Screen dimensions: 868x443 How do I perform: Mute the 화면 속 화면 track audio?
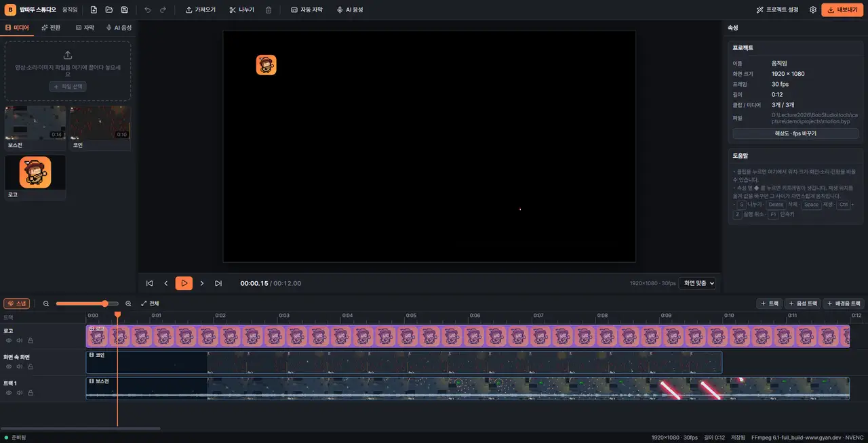click(20, 366)
